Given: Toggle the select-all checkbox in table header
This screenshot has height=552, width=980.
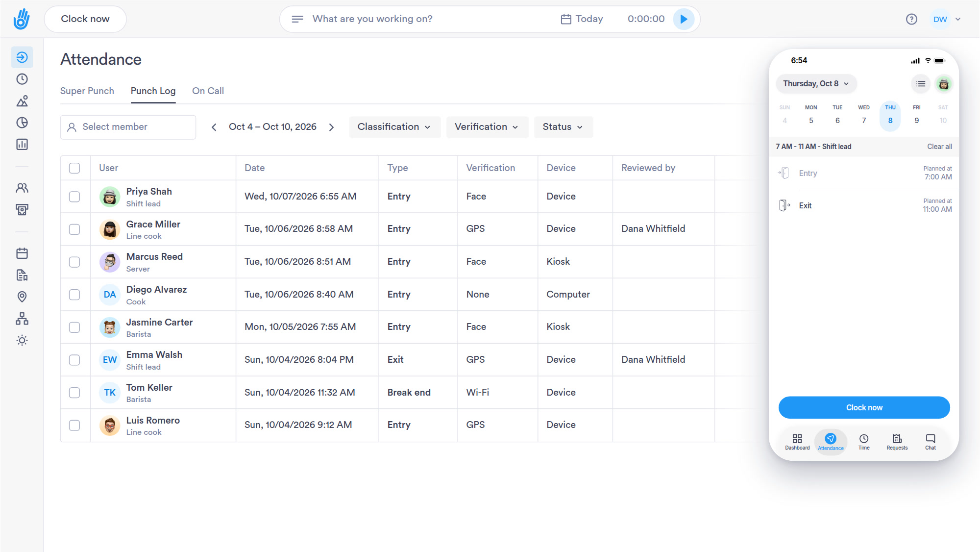Looking at the screenshot, I should (74, 168).
